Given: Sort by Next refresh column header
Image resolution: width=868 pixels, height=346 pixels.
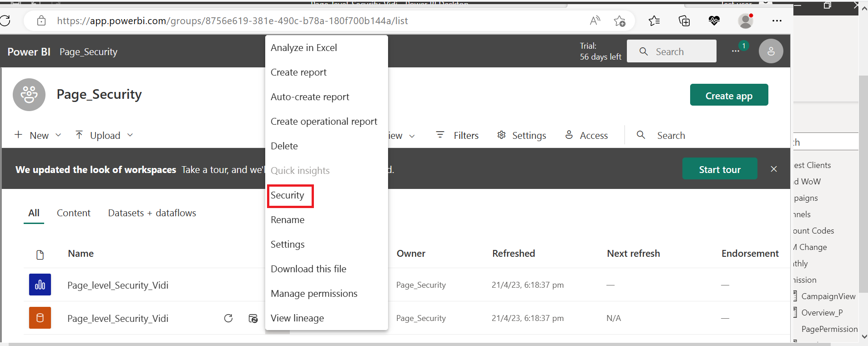Looking at the screenshot, I should tap(633, 254).
